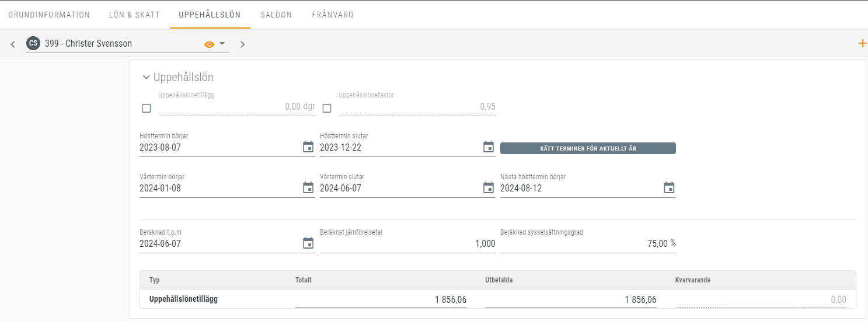The width and height of the screenshot is (868, 321).
Task: Enable the Uppehållslönetillägg checkbox
Action: pos(147,108)
